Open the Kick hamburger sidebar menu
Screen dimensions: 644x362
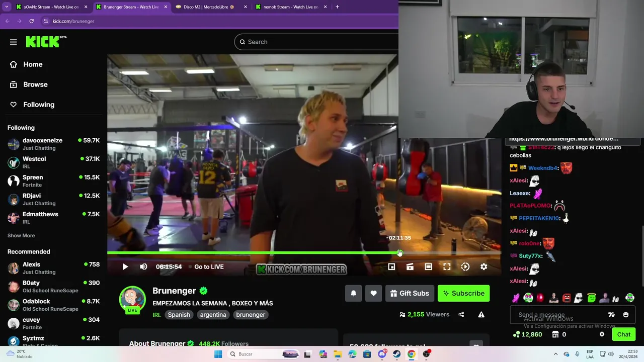(13, 42)
